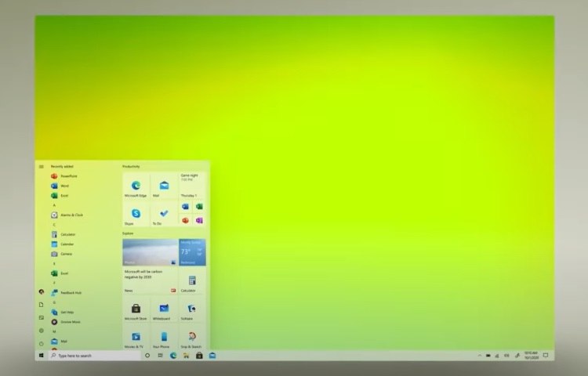The height and width of the screenshot is (376, 588).
Task: Open network status in the tray
Action: point(497,356)
